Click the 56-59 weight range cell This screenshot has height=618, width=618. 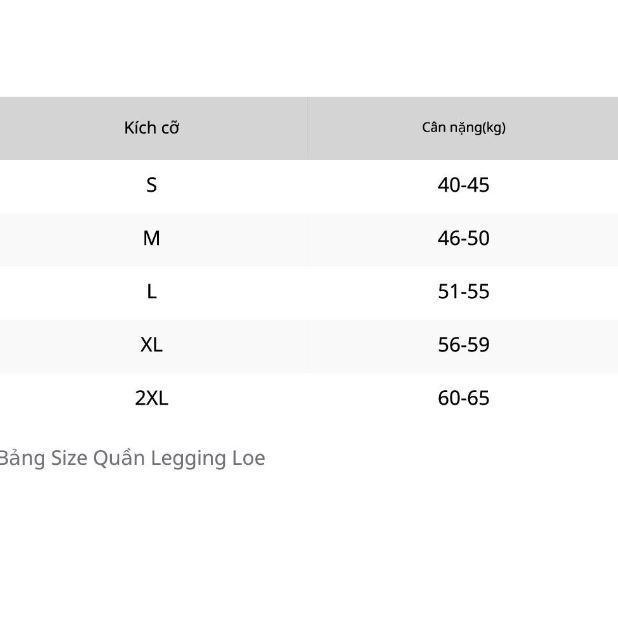tap(463, 345)
